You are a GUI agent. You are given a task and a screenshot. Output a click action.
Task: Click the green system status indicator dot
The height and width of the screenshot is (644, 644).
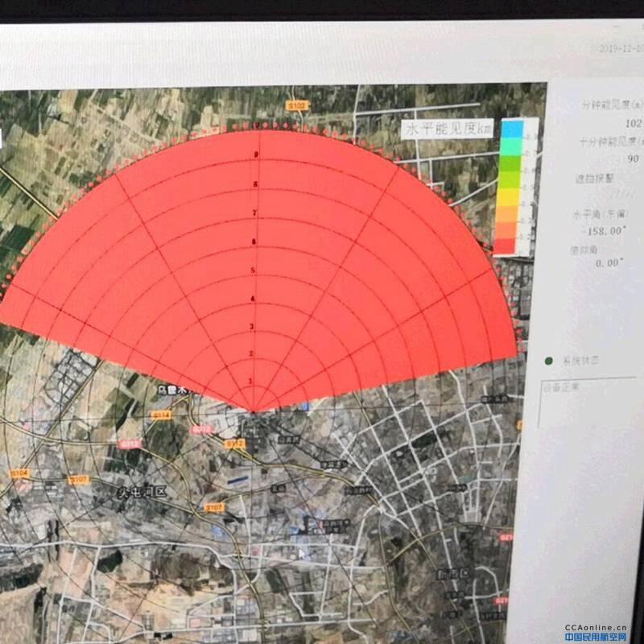tap(549, 361)
